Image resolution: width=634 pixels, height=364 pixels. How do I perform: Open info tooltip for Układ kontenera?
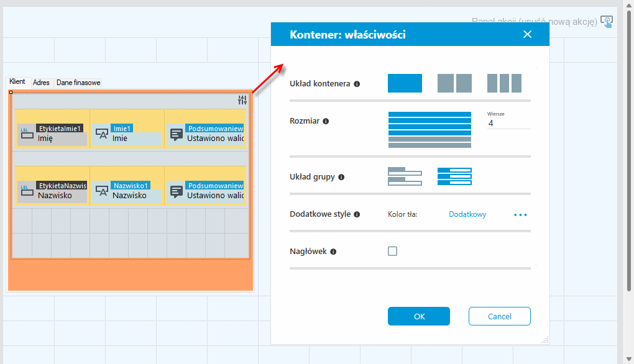click(x=357, y=84)
